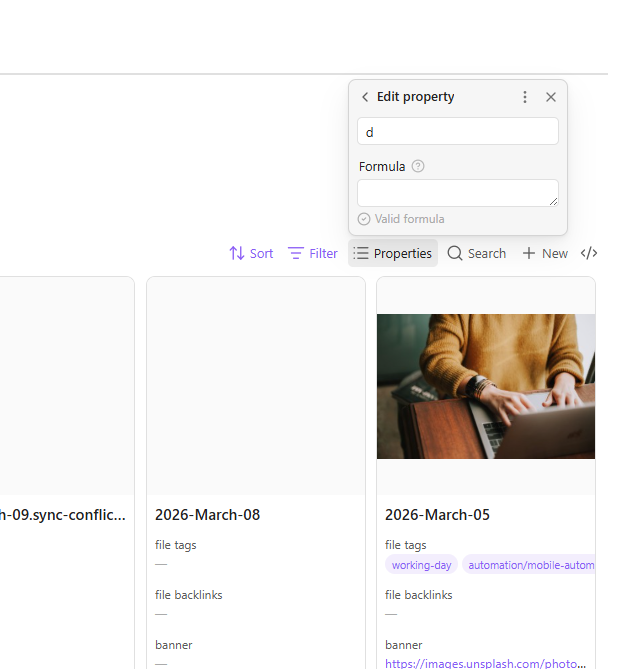The image size is (636, 669).
Task: Click the property name field containing "d"
Action: click(457, 131)
